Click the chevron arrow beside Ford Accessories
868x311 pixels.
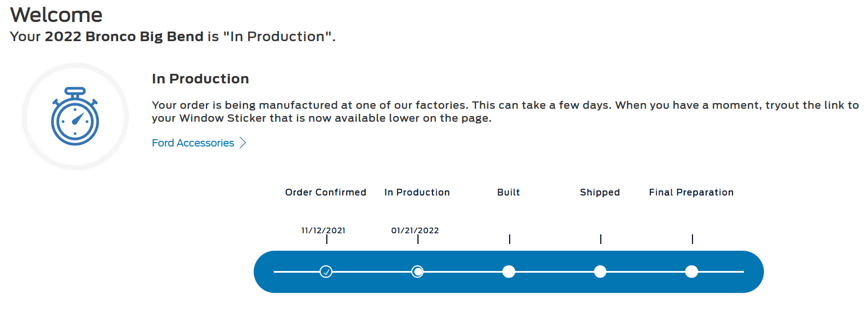(243, 143)
